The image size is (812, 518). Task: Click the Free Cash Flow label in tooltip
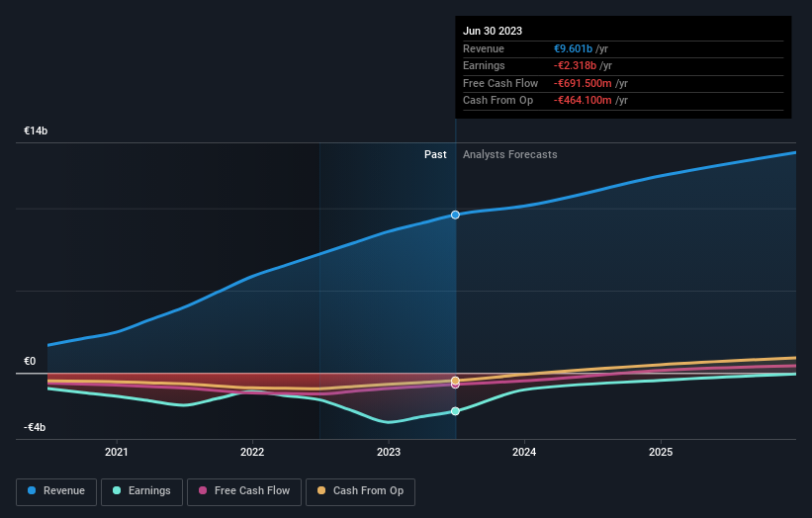500,83
